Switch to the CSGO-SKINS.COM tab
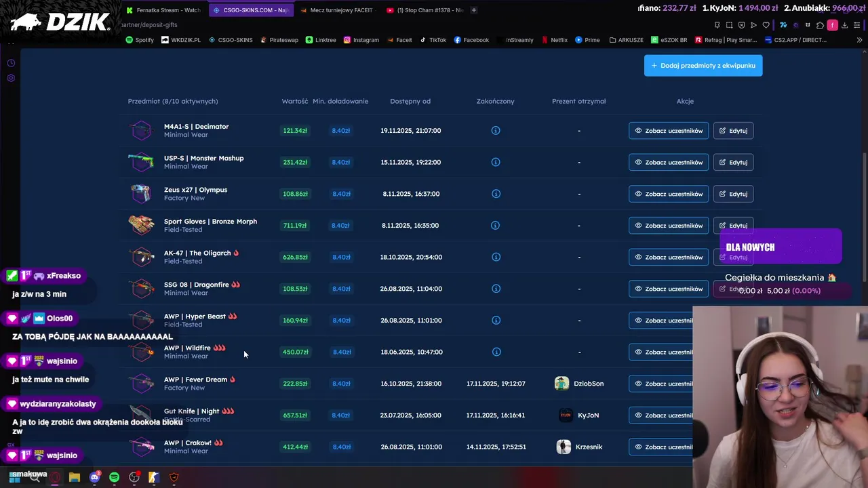 [250, 10]
